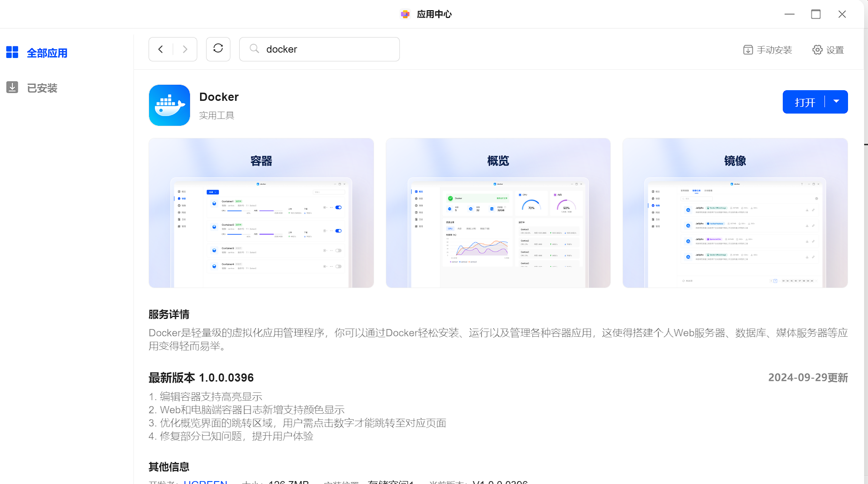Image resolution: width=868 pixels, height=484 pixels.
Task: View the 镜像 screenshot thumbnail
Action: [x=735, y=213]
